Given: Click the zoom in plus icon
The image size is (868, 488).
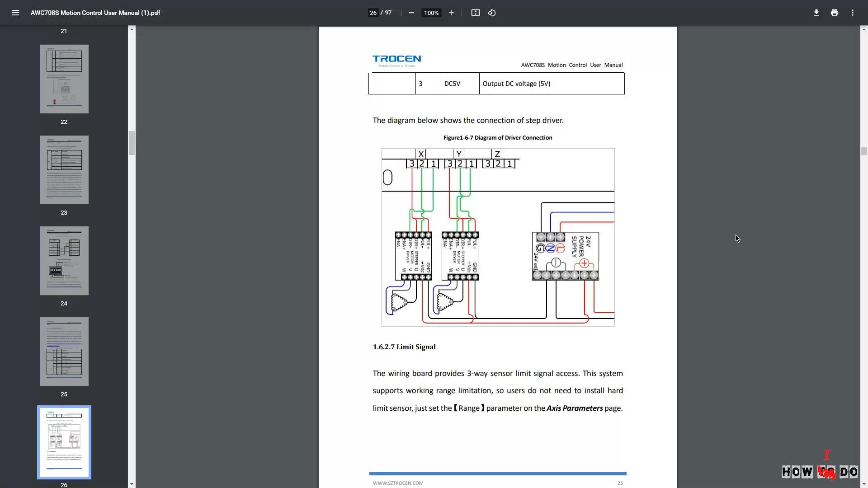Looking at the screenshot, I should (x=451, y=13).
